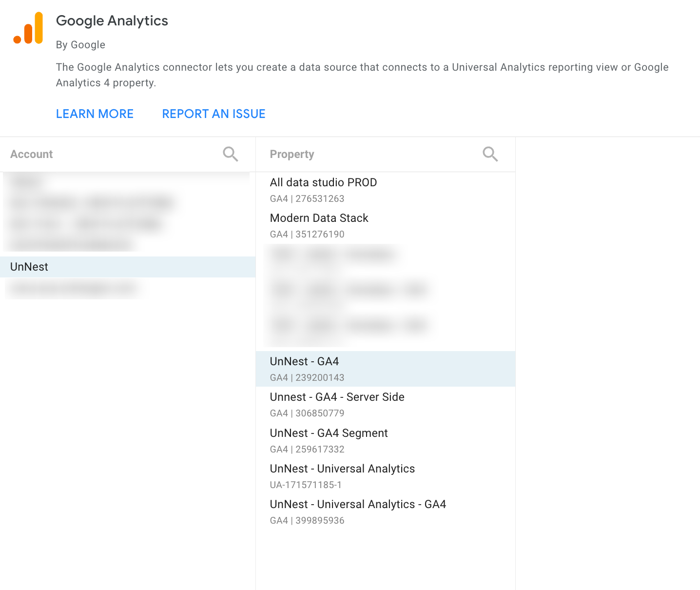The image size is (700, 590).
Task: Click the By Google author text
Action: [x=80, y=45]
